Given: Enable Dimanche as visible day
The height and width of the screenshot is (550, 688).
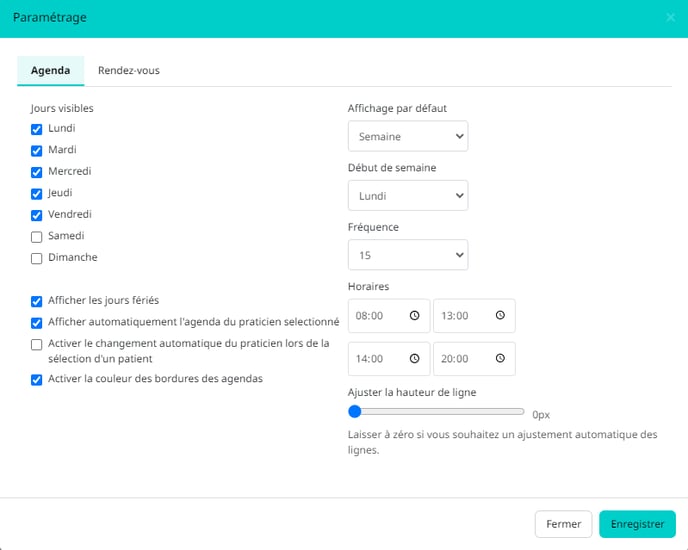Looking at the screenshot, I should 36,258.
